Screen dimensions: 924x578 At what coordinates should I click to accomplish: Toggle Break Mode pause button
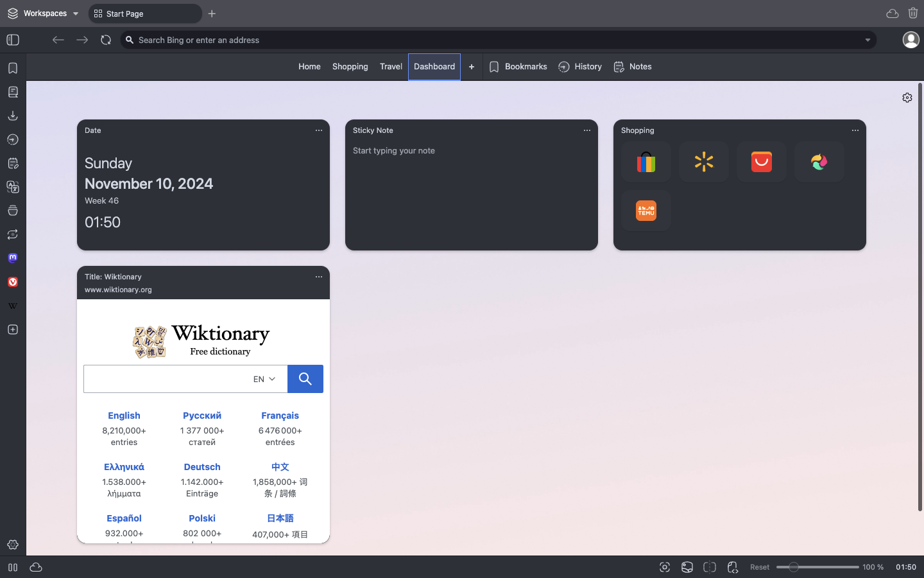point(13,567)
